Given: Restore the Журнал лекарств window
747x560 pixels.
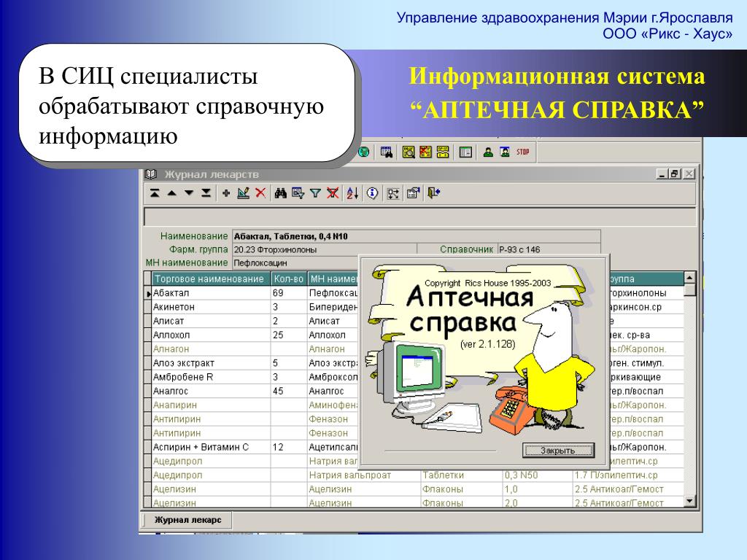Looking at the screenshot, I should coord(675,174).
